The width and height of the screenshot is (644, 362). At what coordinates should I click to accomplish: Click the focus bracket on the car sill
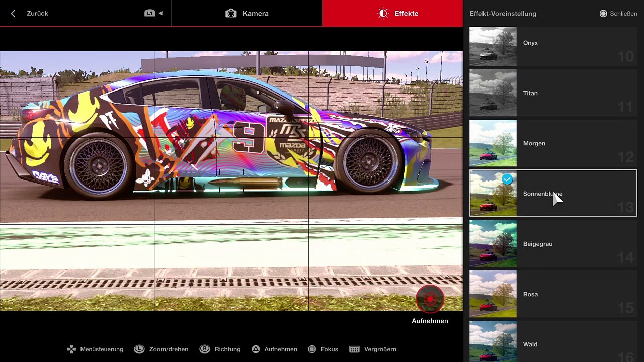231,181
